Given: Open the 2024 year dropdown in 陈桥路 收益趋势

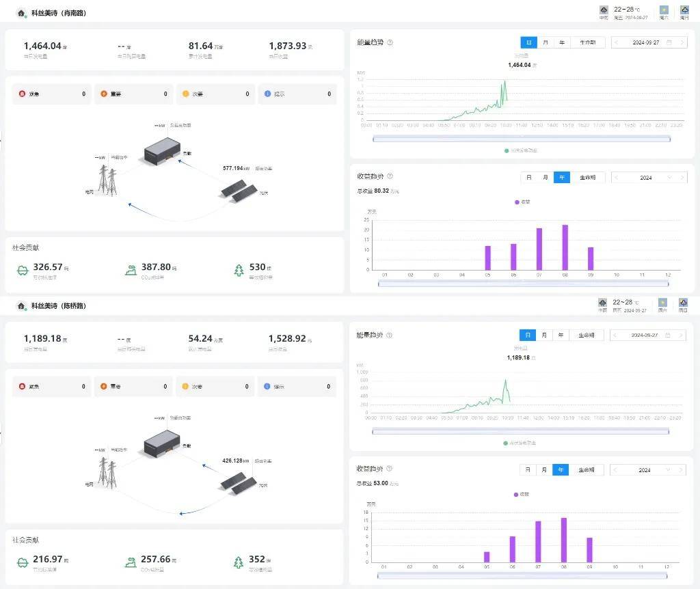Looking at the screenshot, I should tap(648, 470).
